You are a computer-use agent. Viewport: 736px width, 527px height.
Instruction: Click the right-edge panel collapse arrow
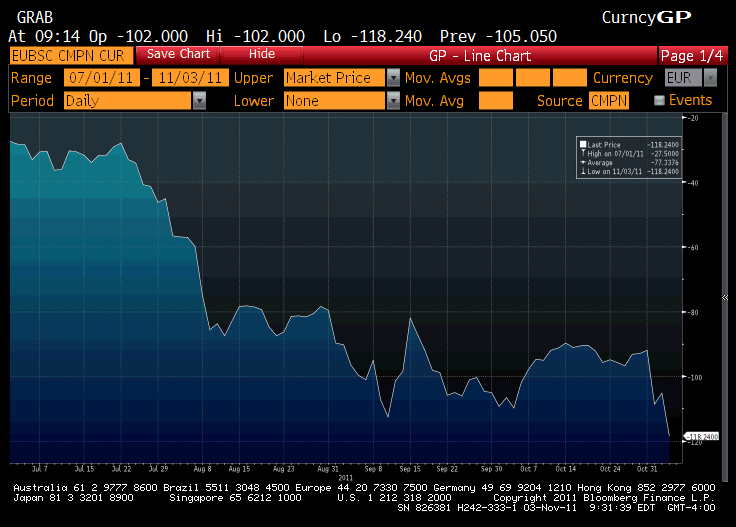725,297
